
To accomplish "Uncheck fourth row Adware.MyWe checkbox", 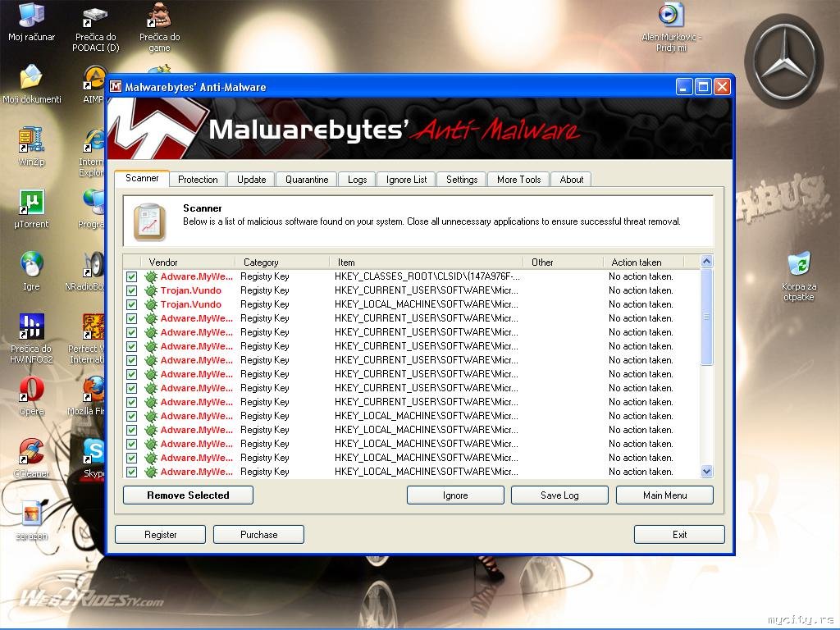I will (131, 318).
